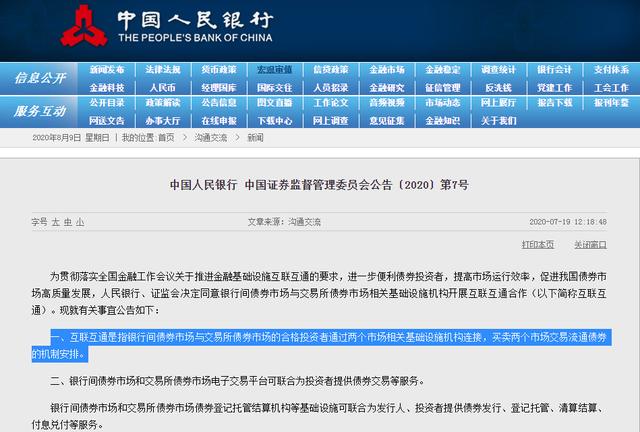Select the 金融研究 menu item
Image resolution: width=640 pixels, height=432 pixels.
387,87
